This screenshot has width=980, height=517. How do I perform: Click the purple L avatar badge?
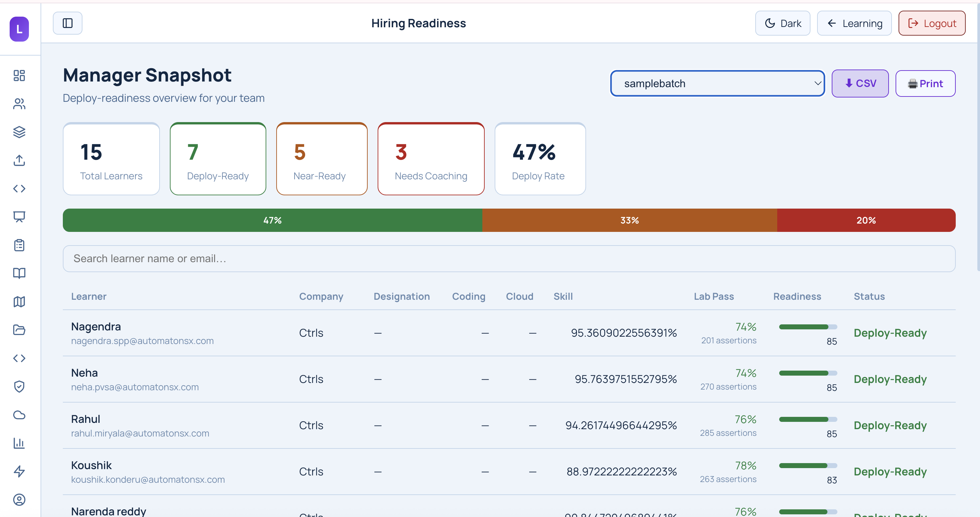pyautogui.click(x=19, y=29)
